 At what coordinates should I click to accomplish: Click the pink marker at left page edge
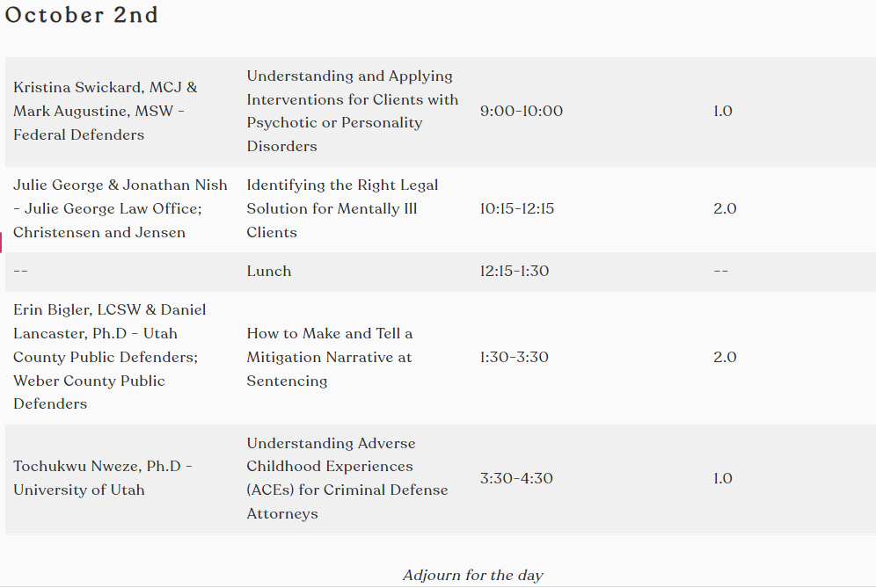(1, 243)
